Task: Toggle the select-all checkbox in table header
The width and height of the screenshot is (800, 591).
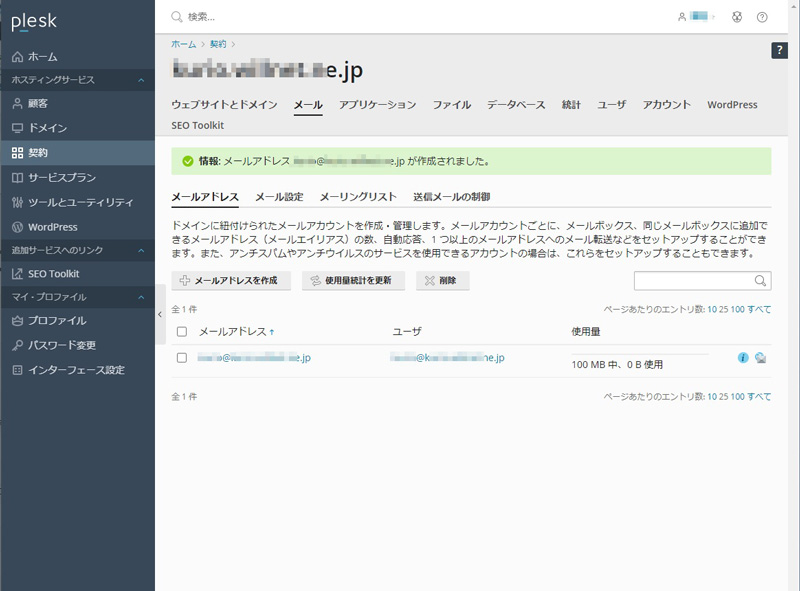Action: 182,331
